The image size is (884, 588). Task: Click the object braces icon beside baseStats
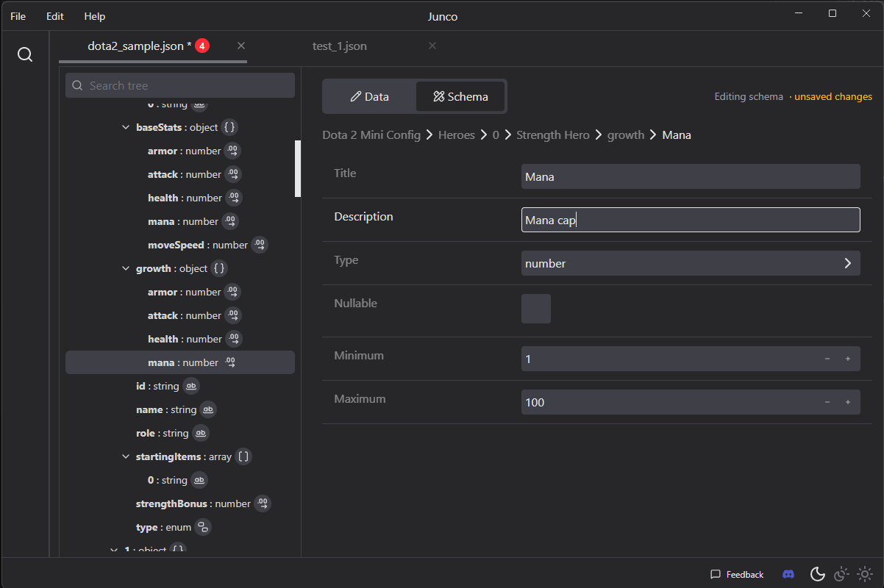pyautogui.click(x=229, y=127)
